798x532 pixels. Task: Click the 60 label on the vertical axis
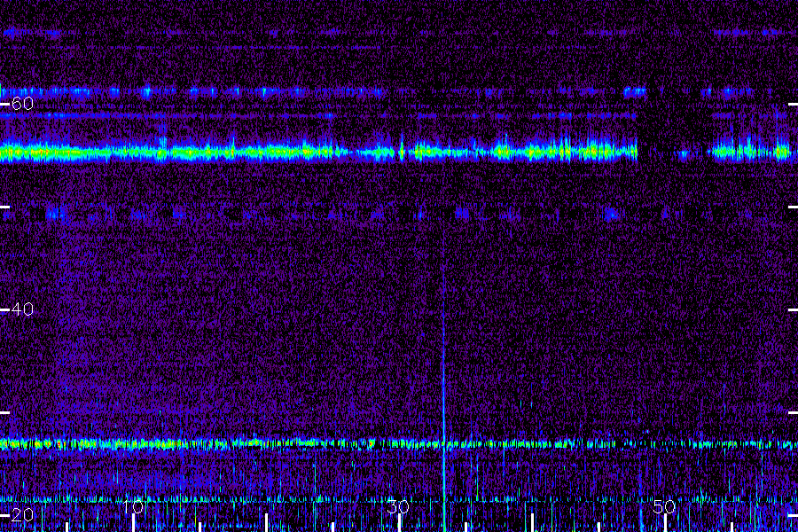(x=22, y=104)
